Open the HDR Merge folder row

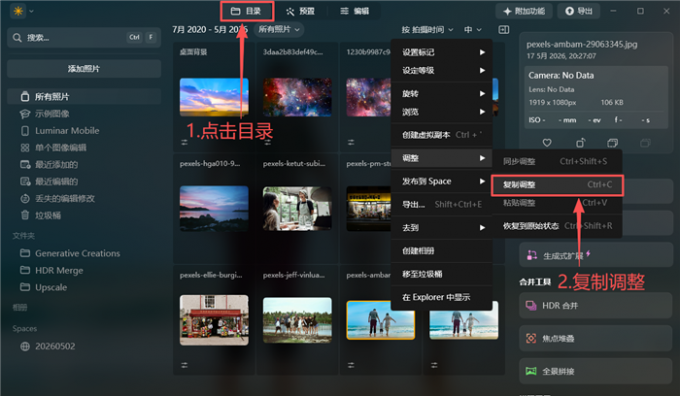[x=84, y=270]
